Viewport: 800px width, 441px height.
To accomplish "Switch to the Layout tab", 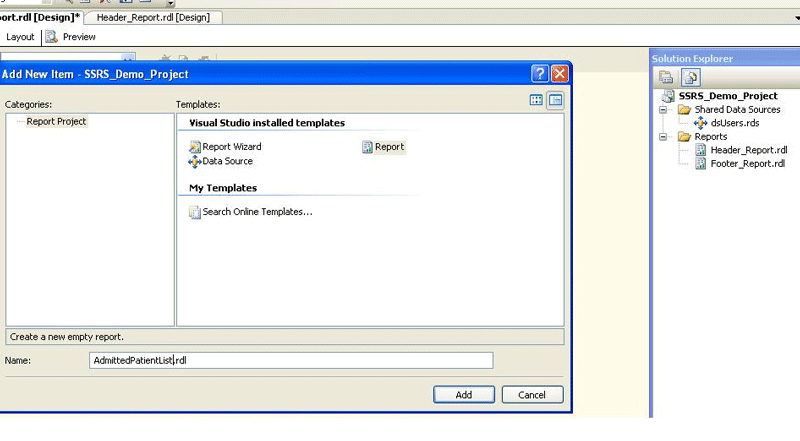I will coord(20,37).
